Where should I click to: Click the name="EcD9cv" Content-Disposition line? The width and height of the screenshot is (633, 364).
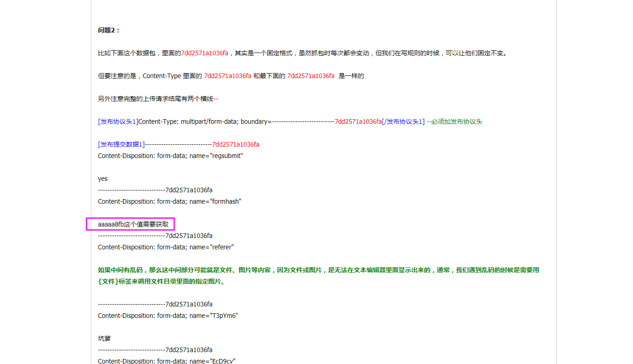point(166,360)
